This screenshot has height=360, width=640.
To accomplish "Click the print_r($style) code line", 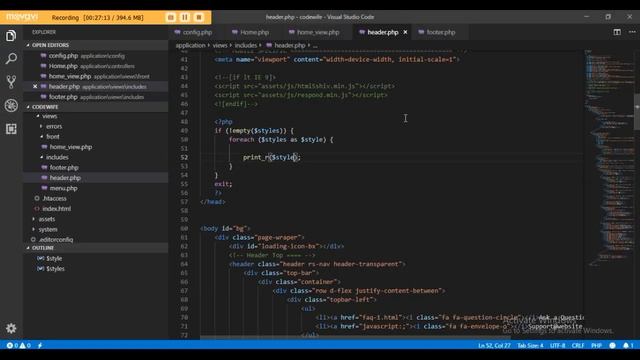I will (x=271, y=158).
